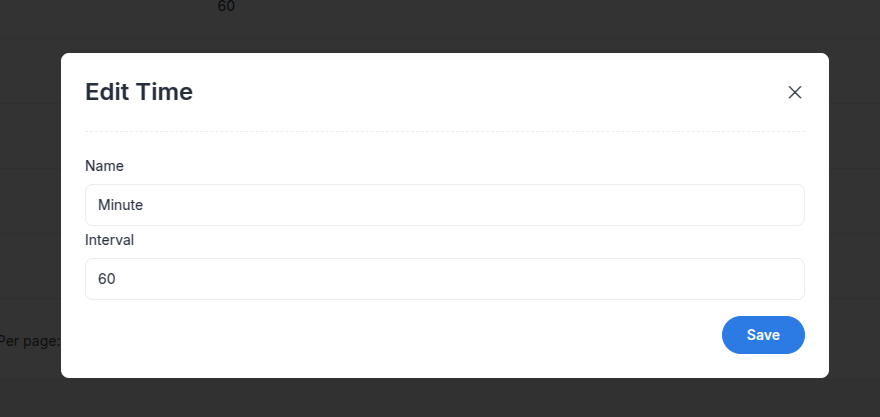
Task: Click the "60" value in Interval field
Action: (x=107, y=279)
